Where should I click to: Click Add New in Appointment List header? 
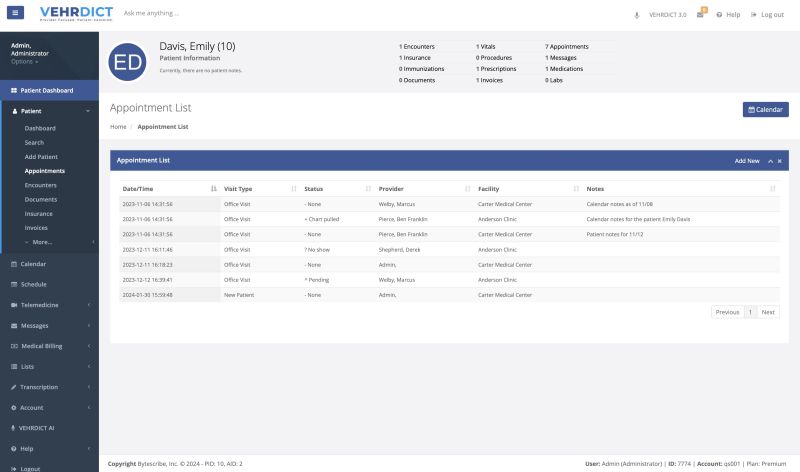pos(747,161)
